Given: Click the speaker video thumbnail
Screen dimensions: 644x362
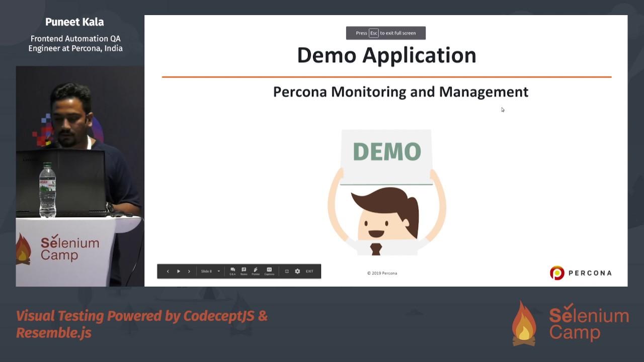Looking at the screenshot, I should click(x=79, y=176).
